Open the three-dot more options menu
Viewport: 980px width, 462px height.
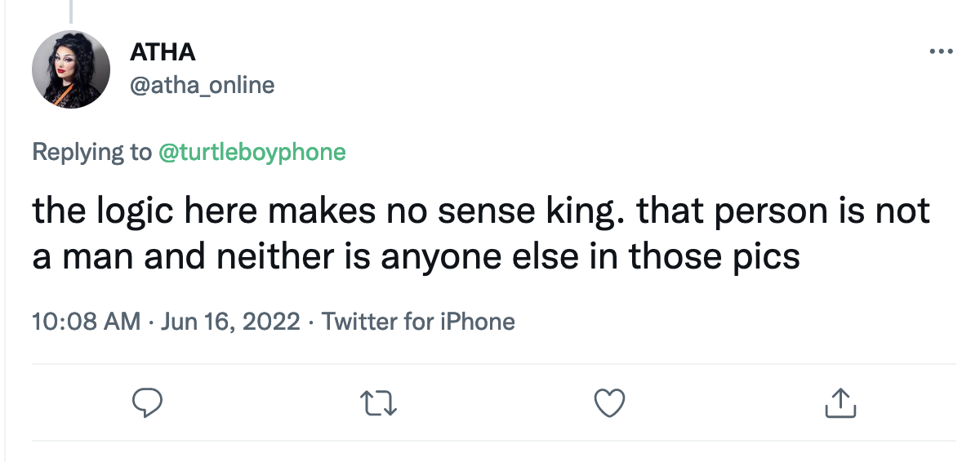(x=941, y=52)
